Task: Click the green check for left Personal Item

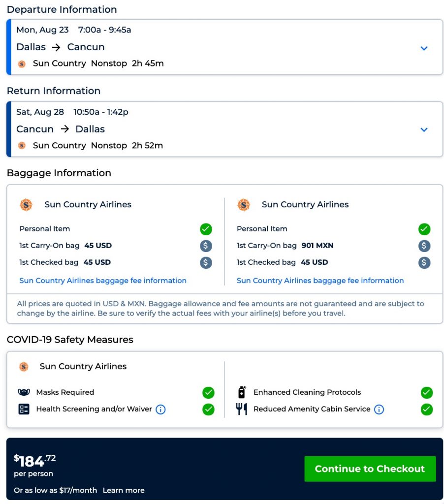Action: (206, 229)
